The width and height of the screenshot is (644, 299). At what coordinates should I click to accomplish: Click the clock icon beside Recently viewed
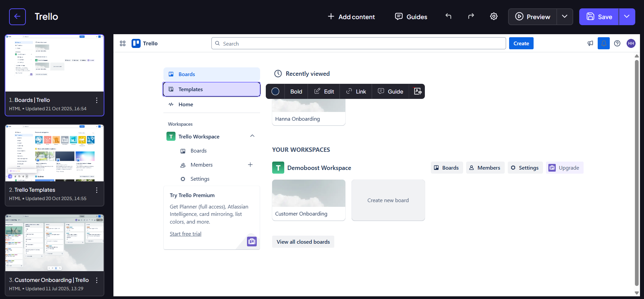[x=278, y=74]
